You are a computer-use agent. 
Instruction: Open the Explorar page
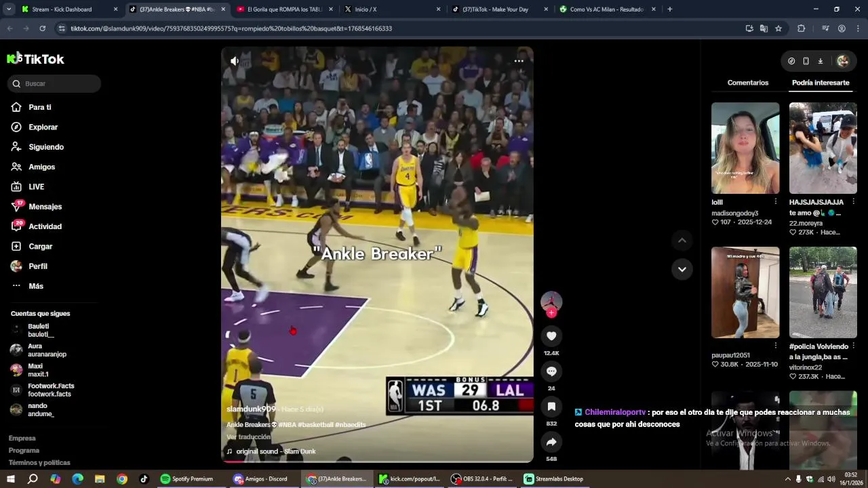click(x=43, y=127)
